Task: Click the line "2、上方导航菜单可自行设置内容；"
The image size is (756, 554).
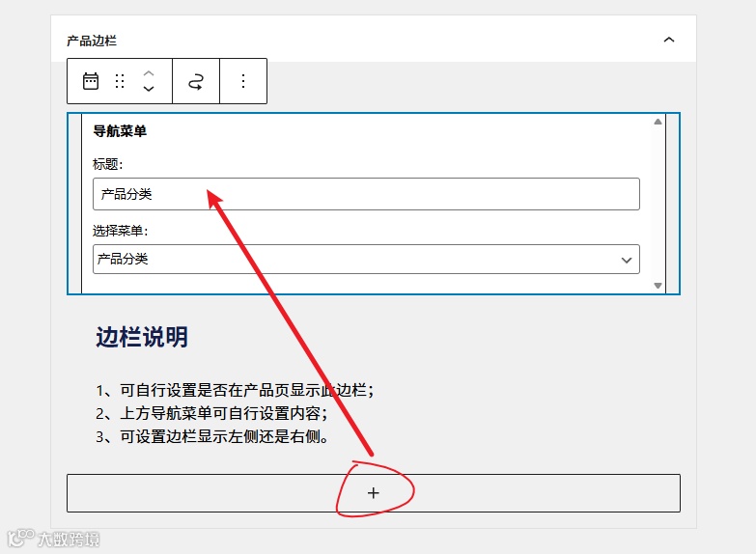Action: coord(212,413)
